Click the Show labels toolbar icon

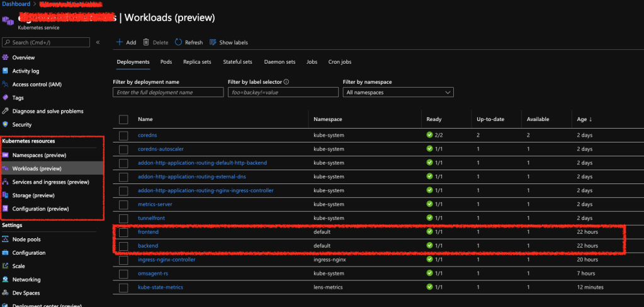tap(213, 42)
